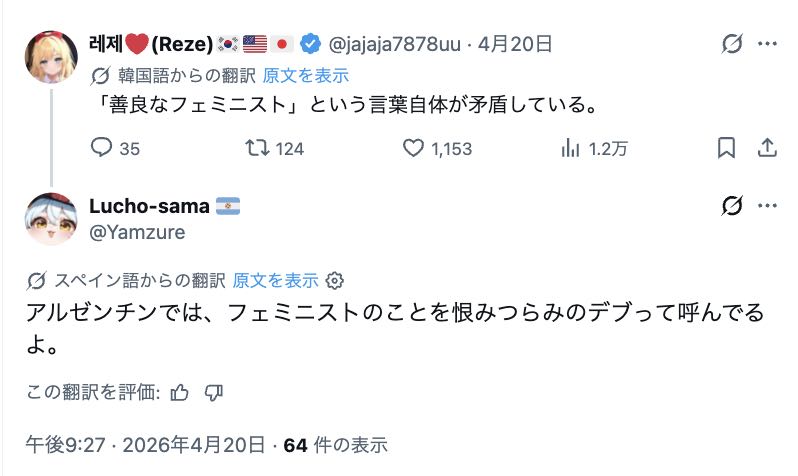Rate the translation with thumbs down
Viewport: 798px width, 476px height.
(213, 392)
